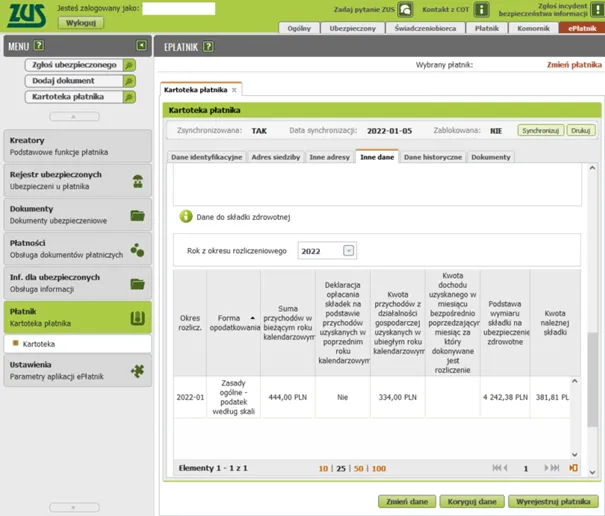Screen dimensions: 605x516
Task: Click the Synchronizuj button
Action: pyautogui.click(x=540, y=130)
